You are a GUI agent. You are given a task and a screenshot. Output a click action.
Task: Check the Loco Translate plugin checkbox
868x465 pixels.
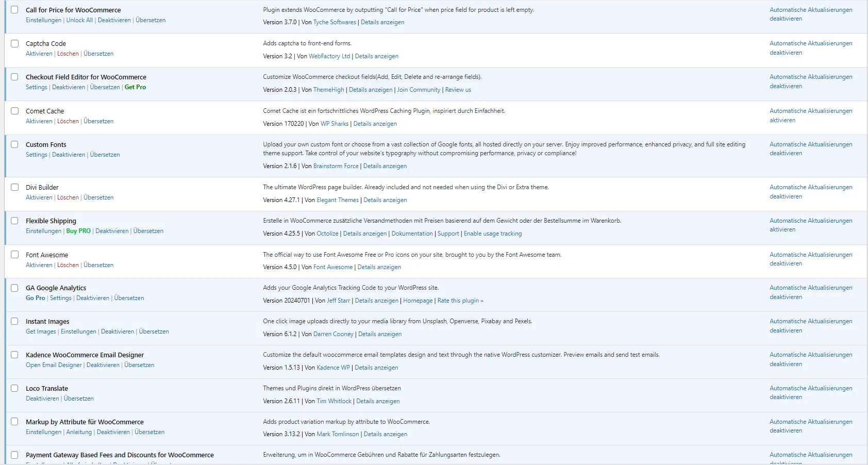14,388
